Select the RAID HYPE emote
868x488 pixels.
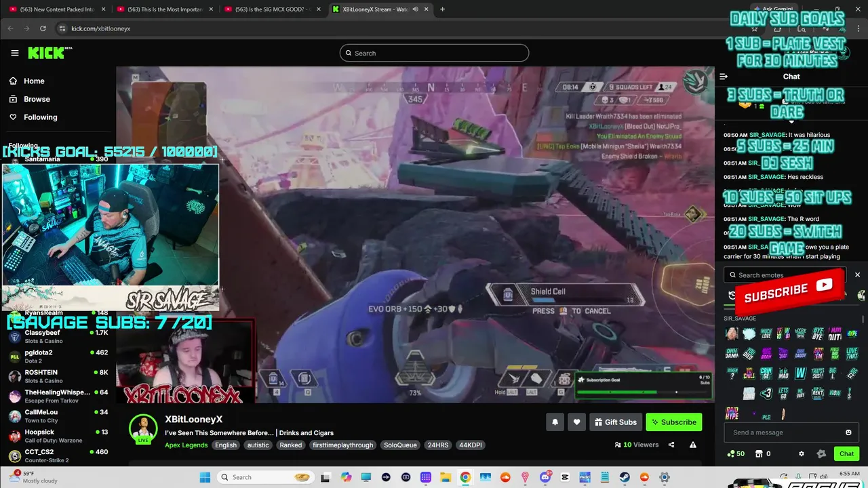tap(732, 413)
